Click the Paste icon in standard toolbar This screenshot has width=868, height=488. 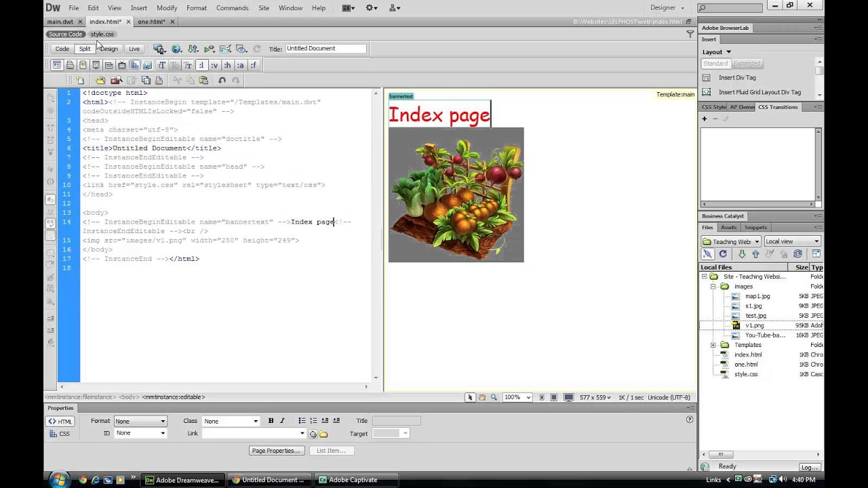point(203,80)
